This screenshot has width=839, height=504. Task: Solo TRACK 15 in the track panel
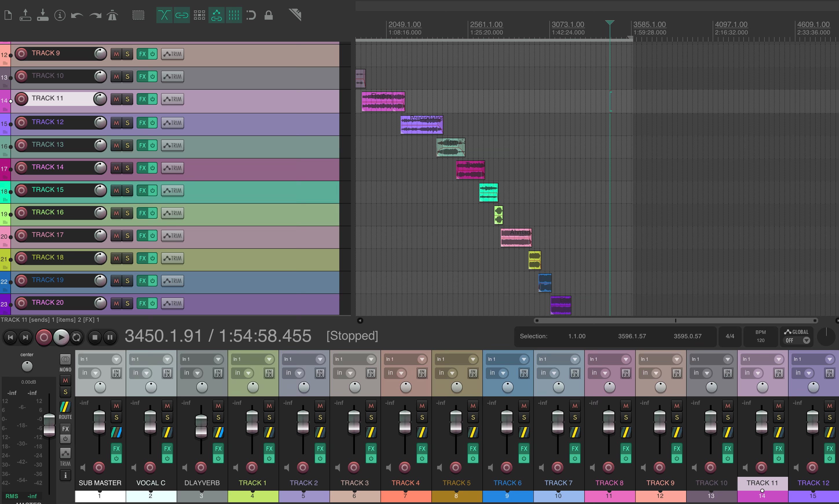127,191
